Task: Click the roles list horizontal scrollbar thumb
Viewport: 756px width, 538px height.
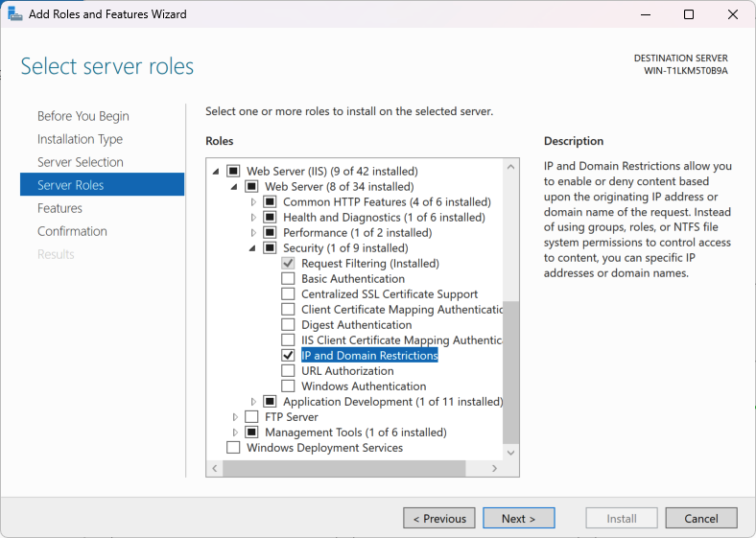Action: coord(343,468)
